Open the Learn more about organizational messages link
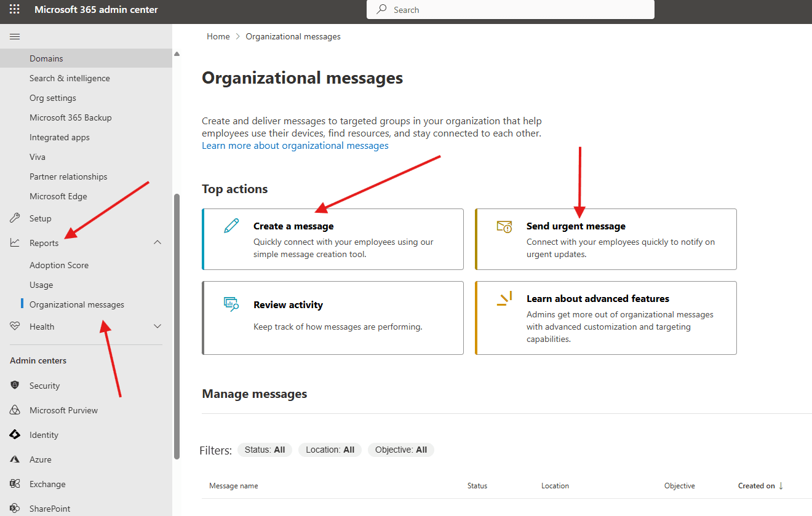The width and height of the screenshot is (812, 516). pos(295,145)
